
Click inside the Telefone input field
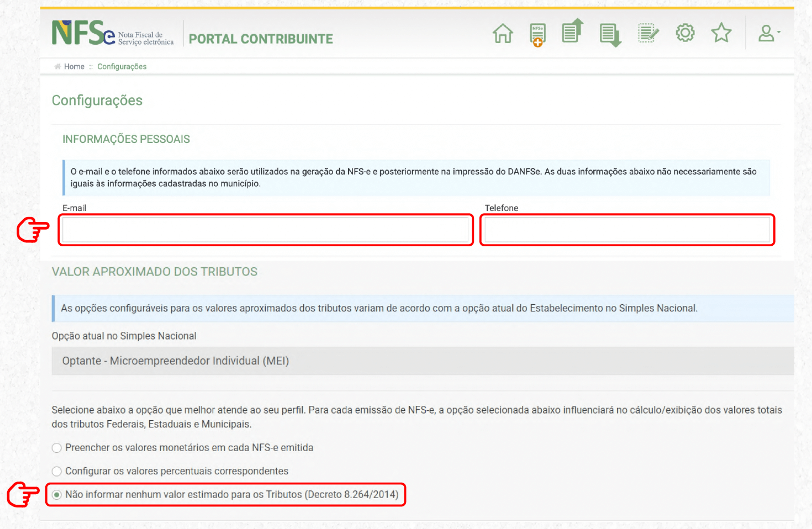626,230
